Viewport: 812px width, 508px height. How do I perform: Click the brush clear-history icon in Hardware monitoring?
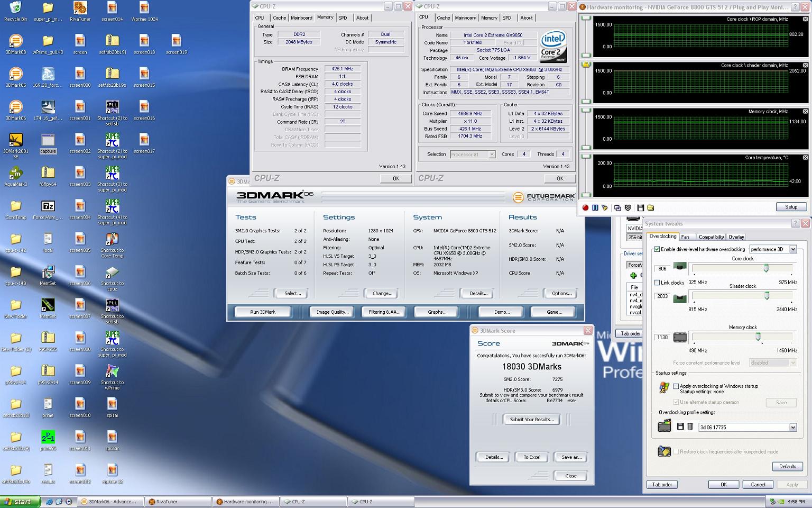(605, 207)
